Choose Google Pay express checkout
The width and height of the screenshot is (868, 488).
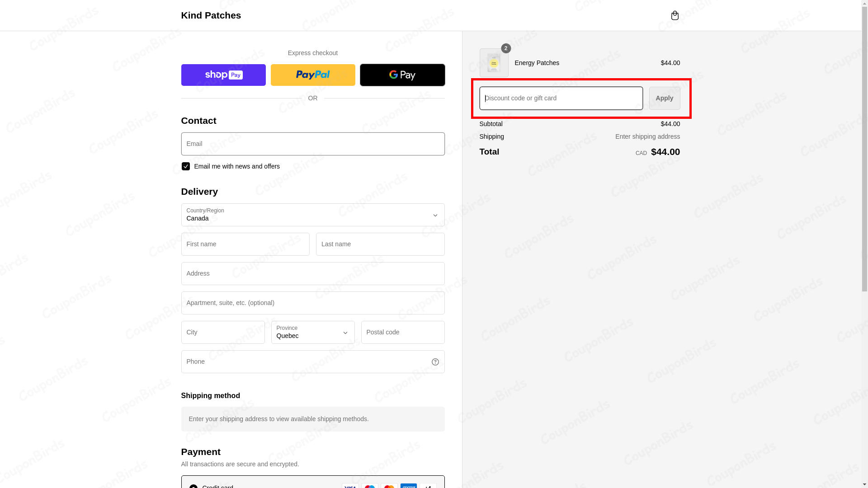click(x=402, y=75)
